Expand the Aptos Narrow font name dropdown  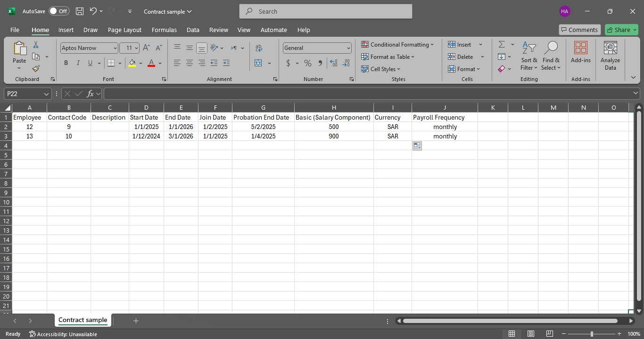coord(115,48)
